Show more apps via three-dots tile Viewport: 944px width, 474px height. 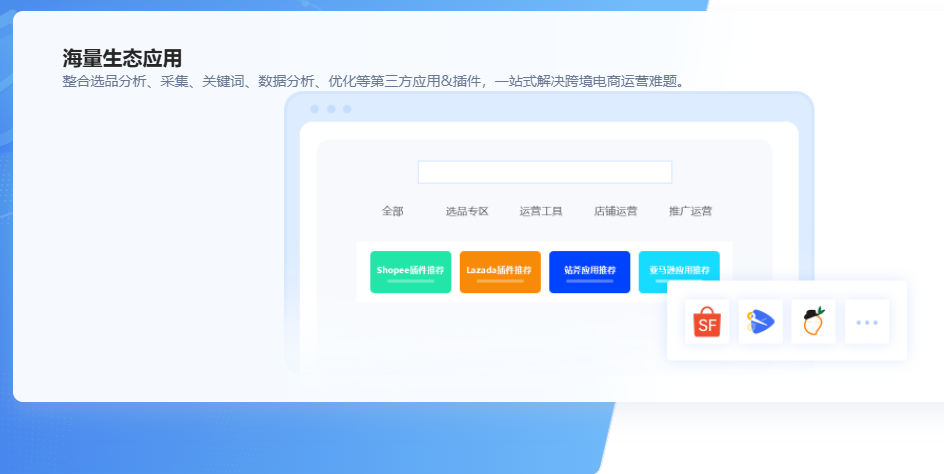point(867,322)
